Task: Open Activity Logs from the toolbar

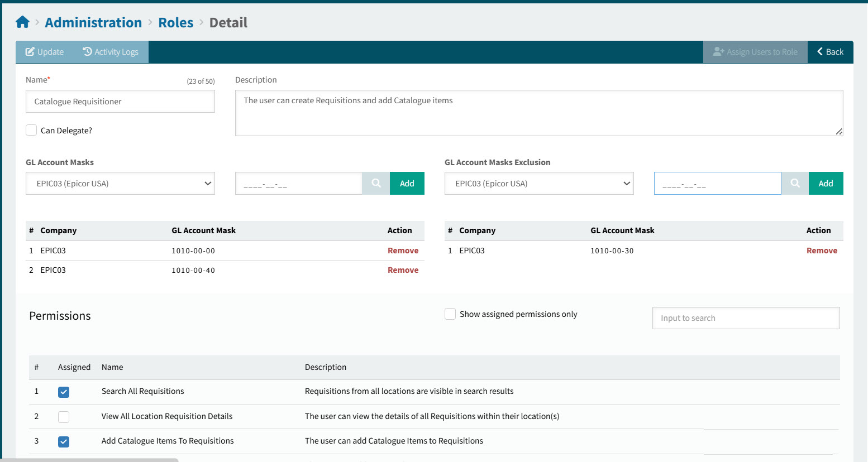Action: pos(111,52)
